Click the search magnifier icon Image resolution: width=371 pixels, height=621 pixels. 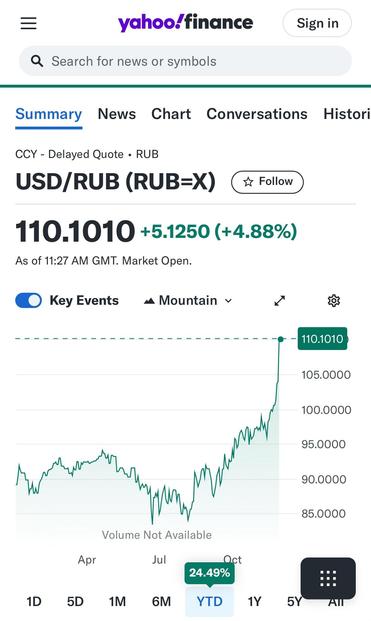[x=37, y=61]
